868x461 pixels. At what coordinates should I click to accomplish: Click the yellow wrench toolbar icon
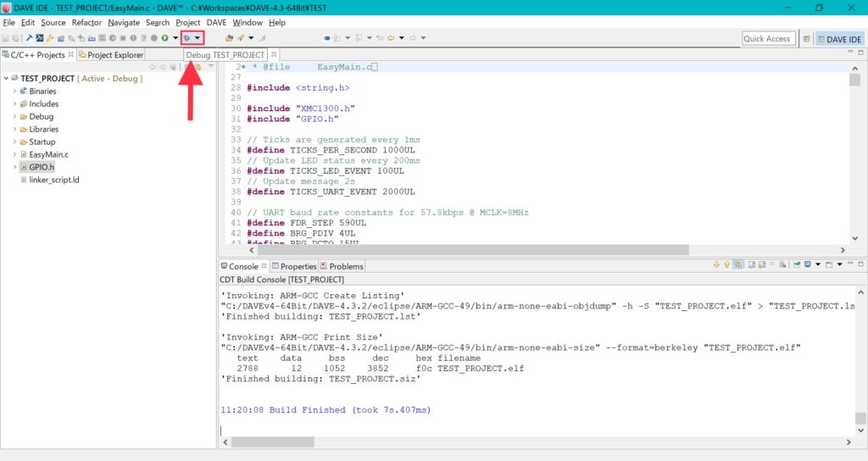coord(50,38)
